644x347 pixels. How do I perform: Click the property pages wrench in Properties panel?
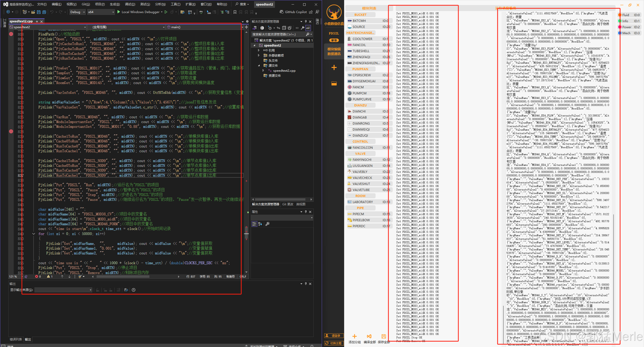click(267, 224)
